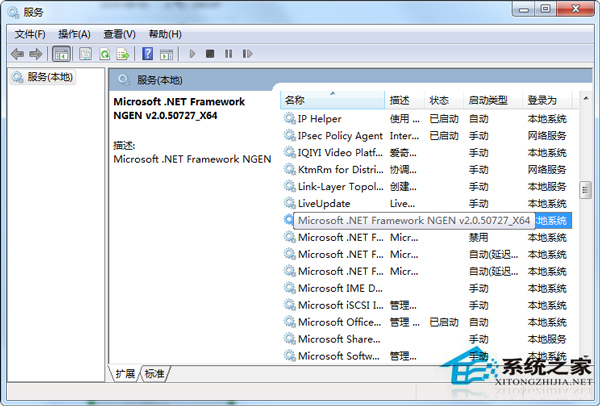The width and height of the screenshot is (600, 406).
Task: Click the gear icon beside IPsec Policy Agent
Action: [x=289, y=135]
